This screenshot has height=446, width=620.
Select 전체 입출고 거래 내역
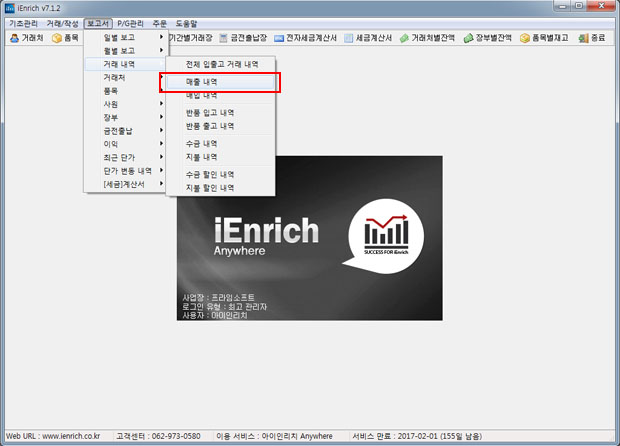click(x=222, y=64)
